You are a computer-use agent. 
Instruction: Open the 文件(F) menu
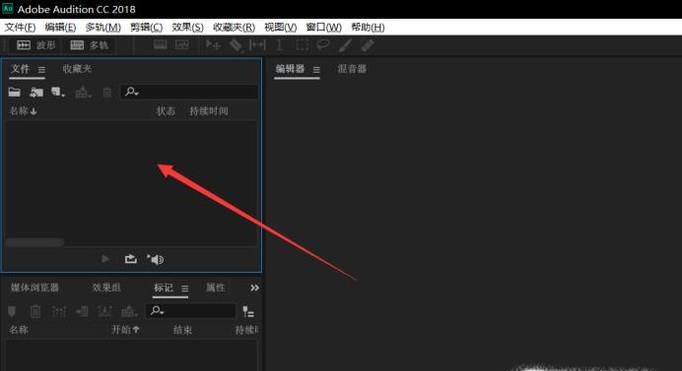[x=20, y=27]
